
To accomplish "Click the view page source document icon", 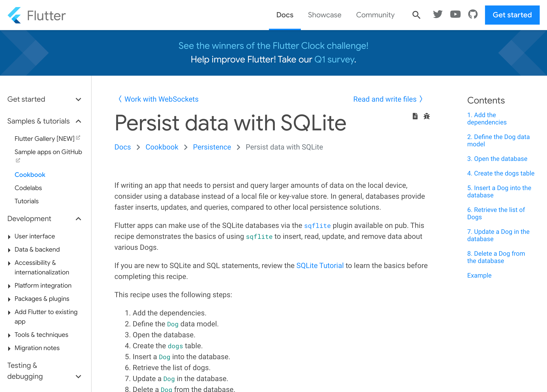I will tap(415, 116).
